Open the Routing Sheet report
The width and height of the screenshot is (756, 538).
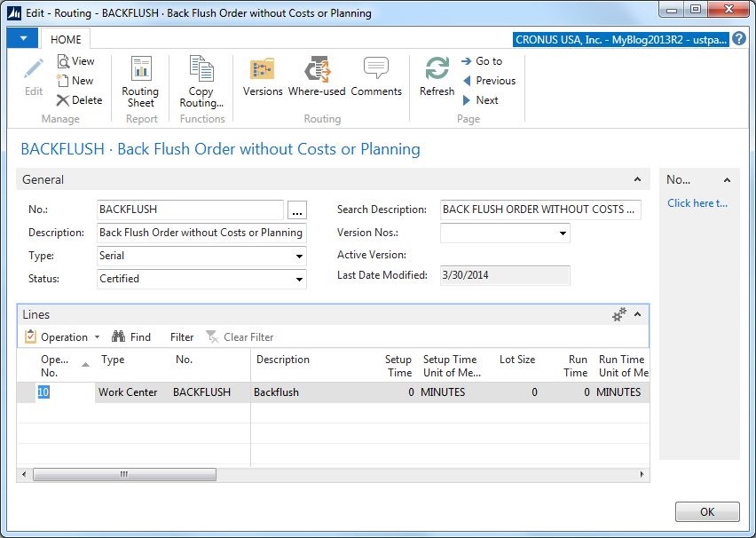(140, 82)
